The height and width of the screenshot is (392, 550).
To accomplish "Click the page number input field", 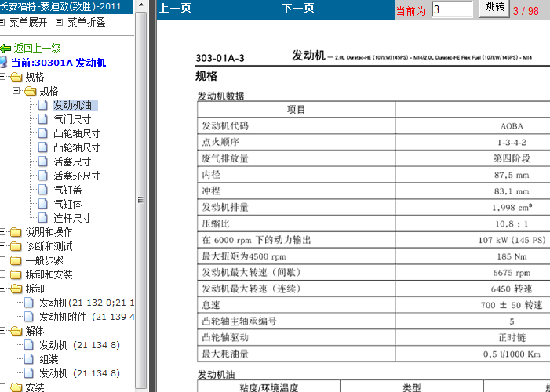I will pos(452,9).
